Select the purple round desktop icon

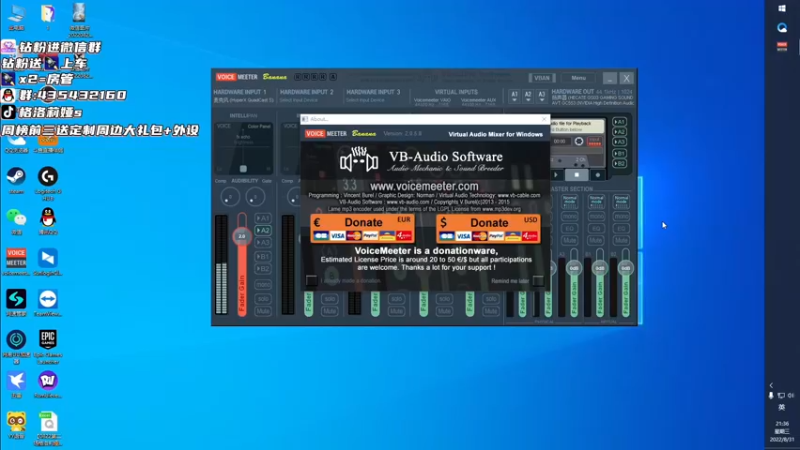pyautogui.click(x=47, y=384)
